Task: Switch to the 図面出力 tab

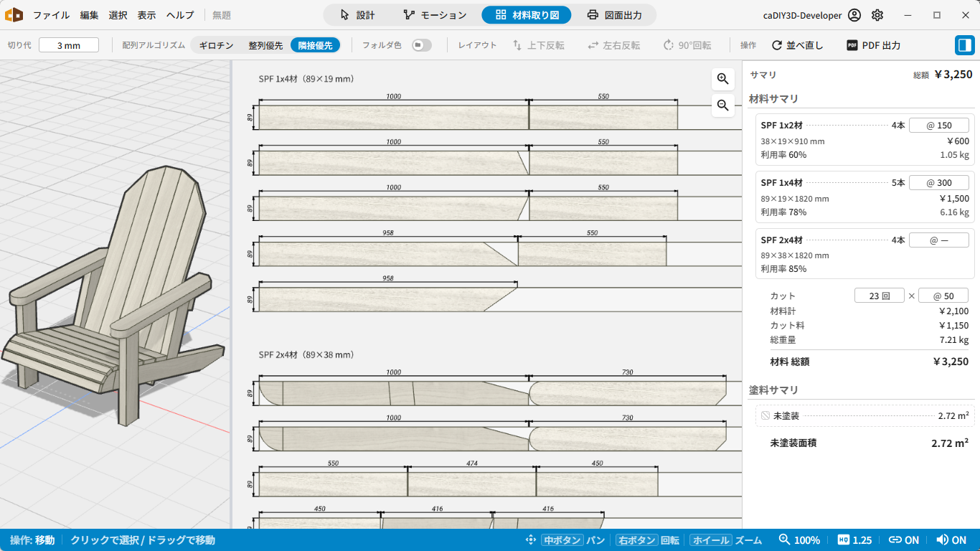Action: tap(614, 15)
